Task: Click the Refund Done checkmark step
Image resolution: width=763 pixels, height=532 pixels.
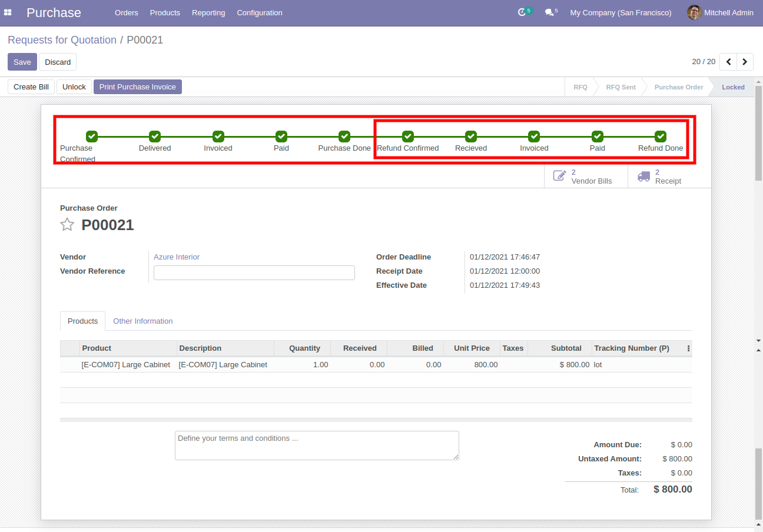Action: [x=660, y=136]
